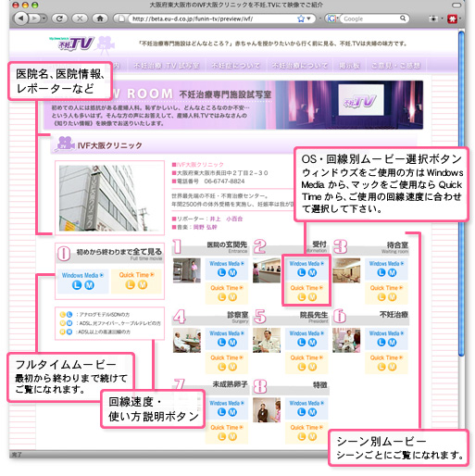The image size is (475, 476).
Task: Click the Quick Time label in full movie box
Action: tap(136, 275)
